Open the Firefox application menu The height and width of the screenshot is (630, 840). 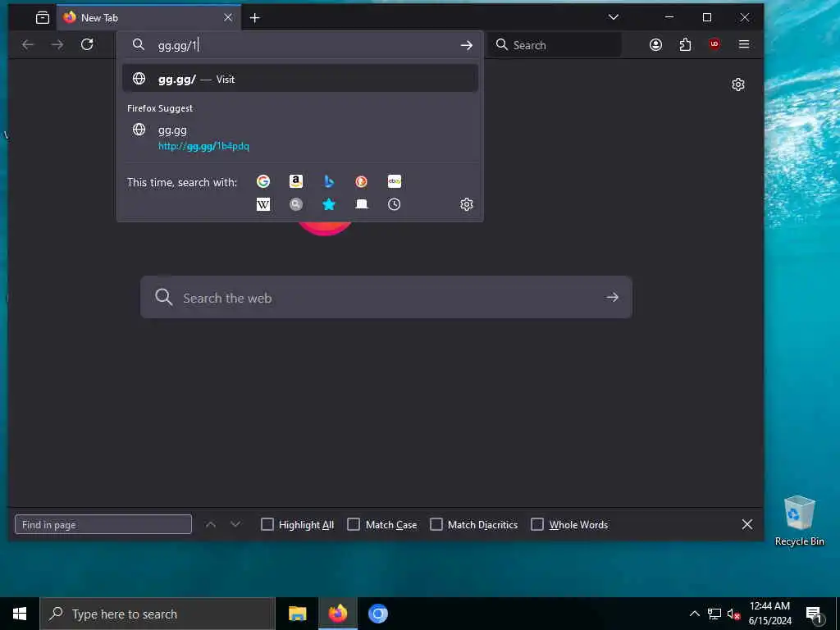(743, 44)
